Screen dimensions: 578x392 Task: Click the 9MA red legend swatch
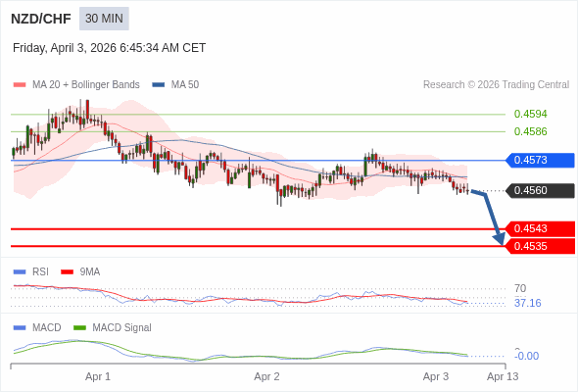[x=67, y=272]
